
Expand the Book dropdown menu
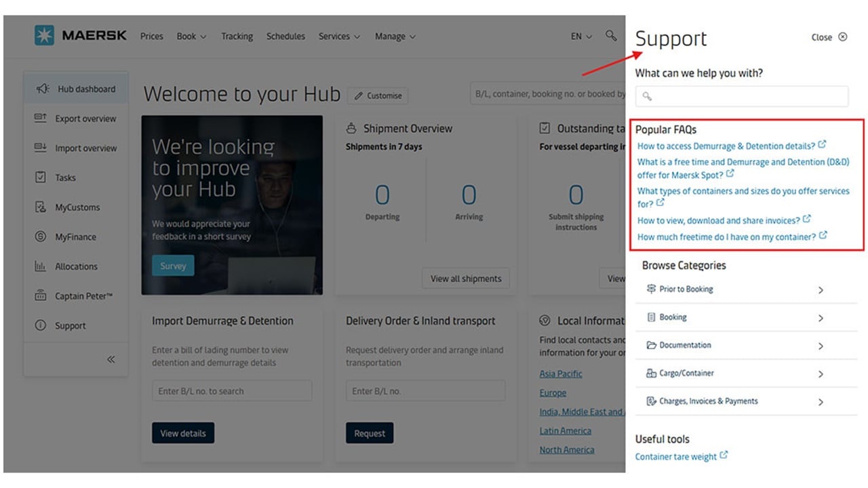[191, 37]
